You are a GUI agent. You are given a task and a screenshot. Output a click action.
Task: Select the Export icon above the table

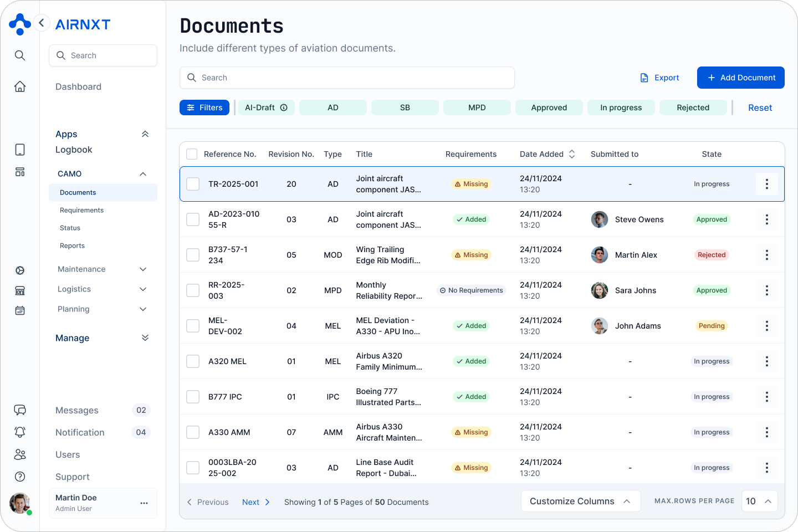click(643, 78)
